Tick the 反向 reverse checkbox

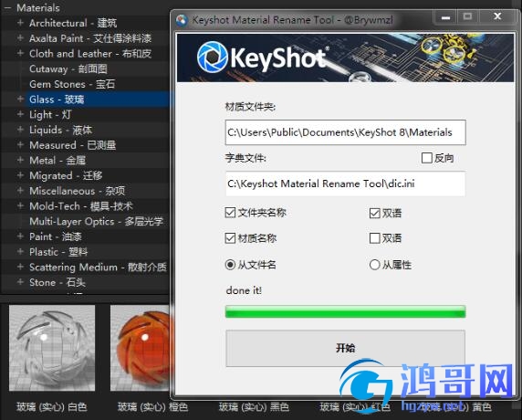(x=426, y=158)
